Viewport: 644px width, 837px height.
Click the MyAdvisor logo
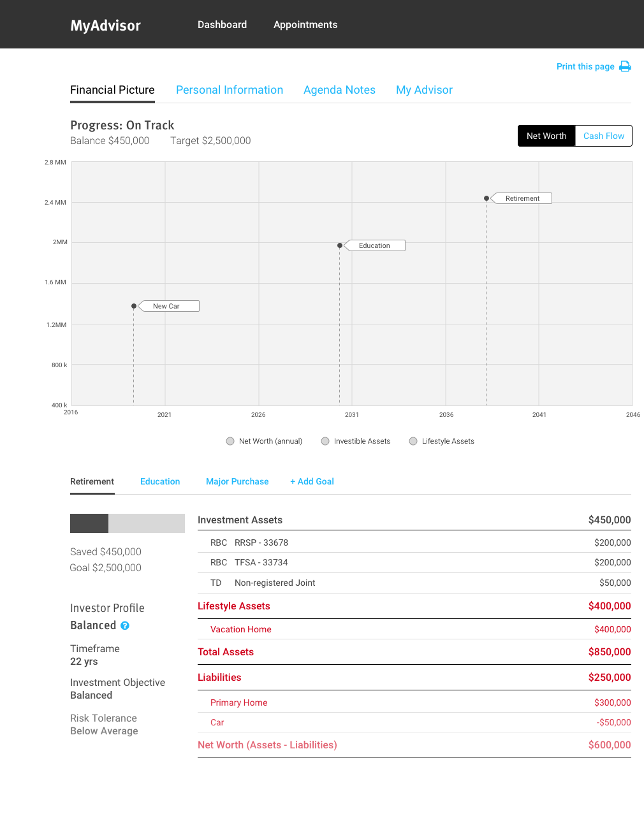pos(106,25)
